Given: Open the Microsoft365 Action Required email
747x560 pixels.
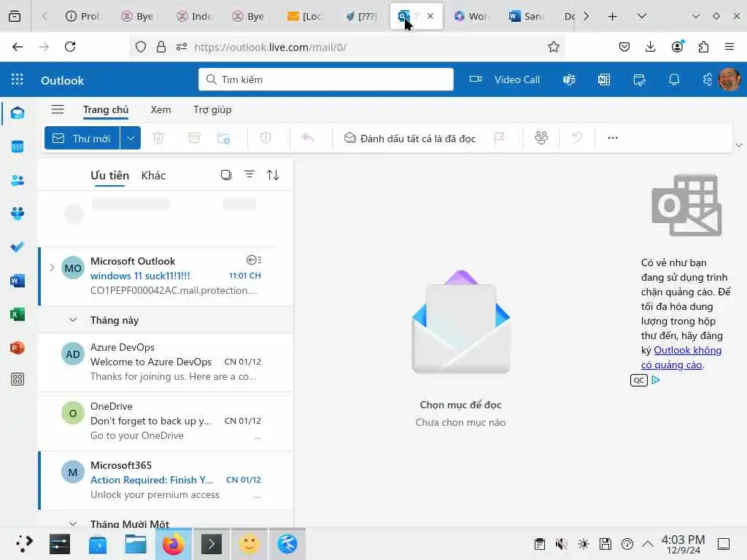Looking at the screenshot, I should click(166, 480).
